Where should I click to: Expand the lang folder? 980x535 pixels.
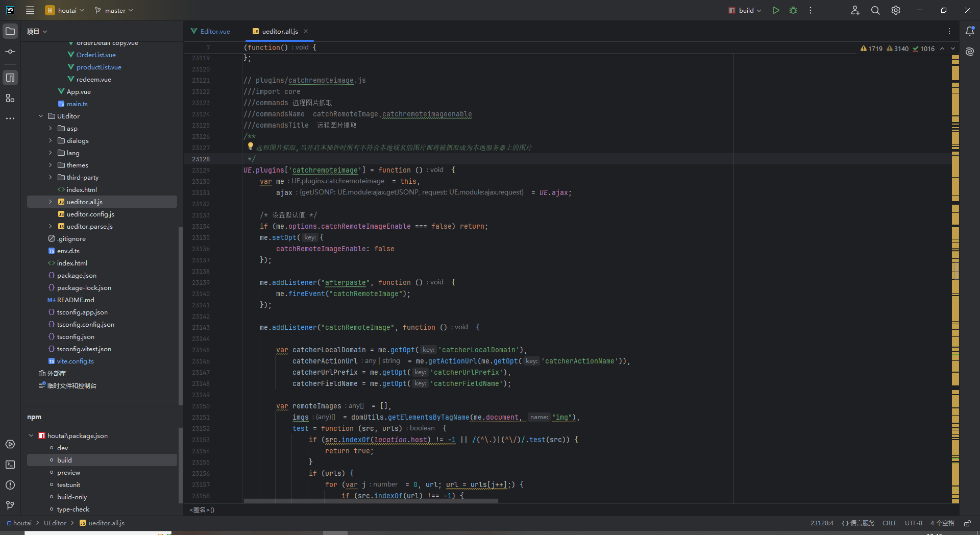(51, 153)
